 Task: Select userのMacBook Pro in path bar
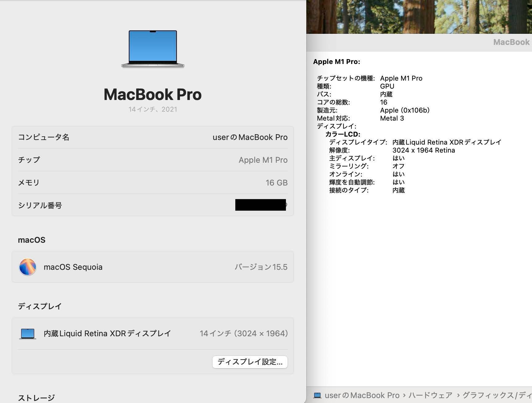(x=362, y=395)
